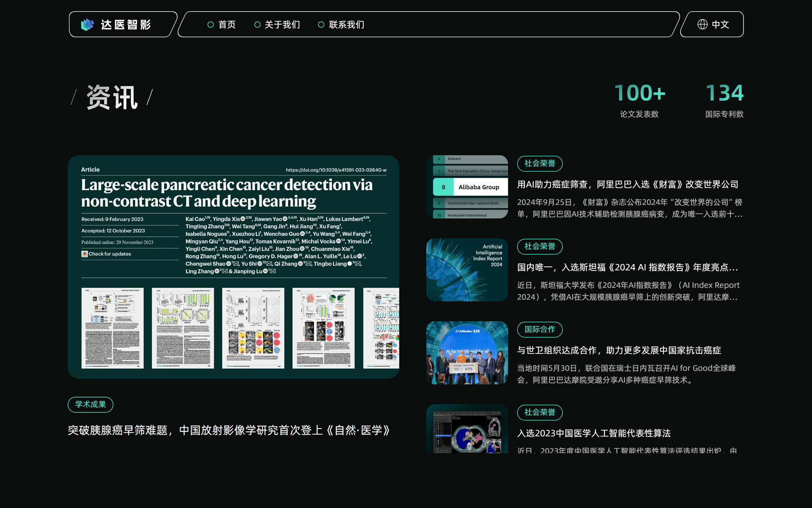The image size is (812, 508).
Task: Click the circle bullet beside 关于我们
Action: tap(257, 25)
